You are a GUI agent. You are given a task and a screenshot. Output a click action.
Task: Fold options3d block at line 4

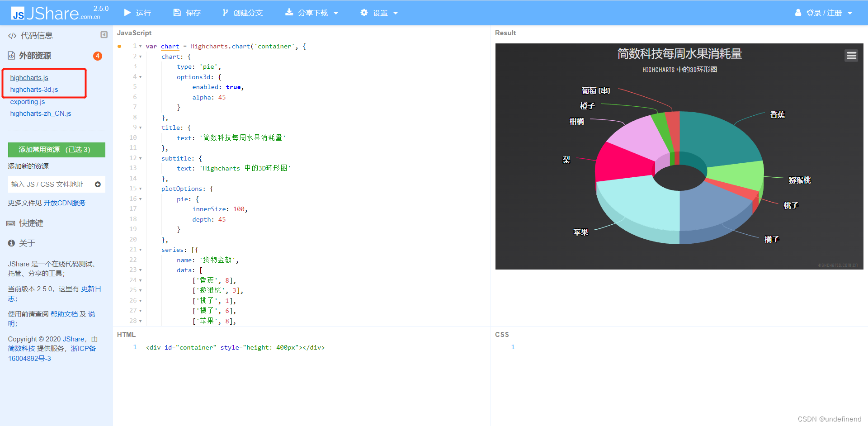141,77
